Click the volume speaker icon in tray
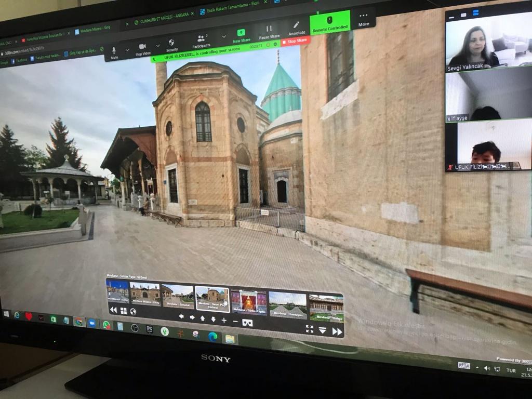 point(487,368)
